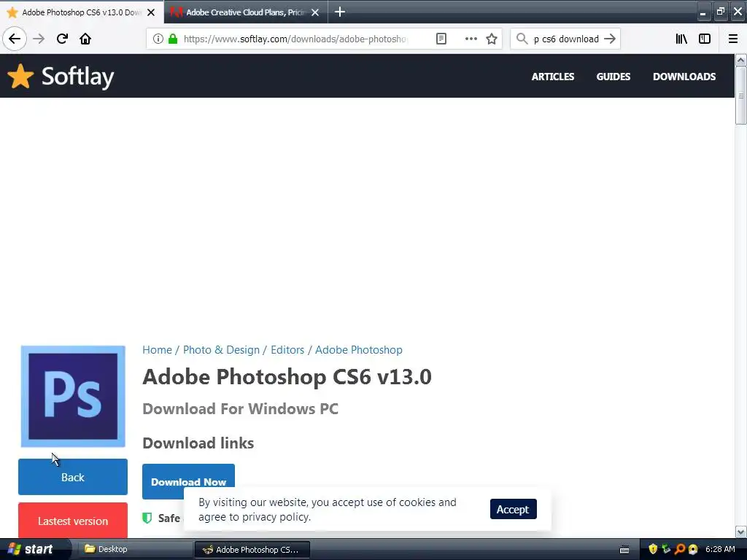Click the Download links heading
Screen dimensions: 747x560
tap(198, 443)
